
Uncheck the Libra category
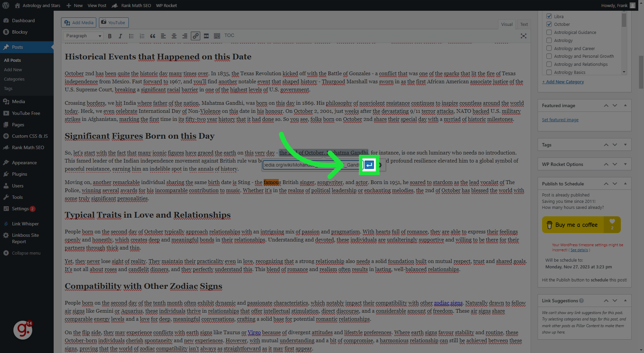pos(549,16)
